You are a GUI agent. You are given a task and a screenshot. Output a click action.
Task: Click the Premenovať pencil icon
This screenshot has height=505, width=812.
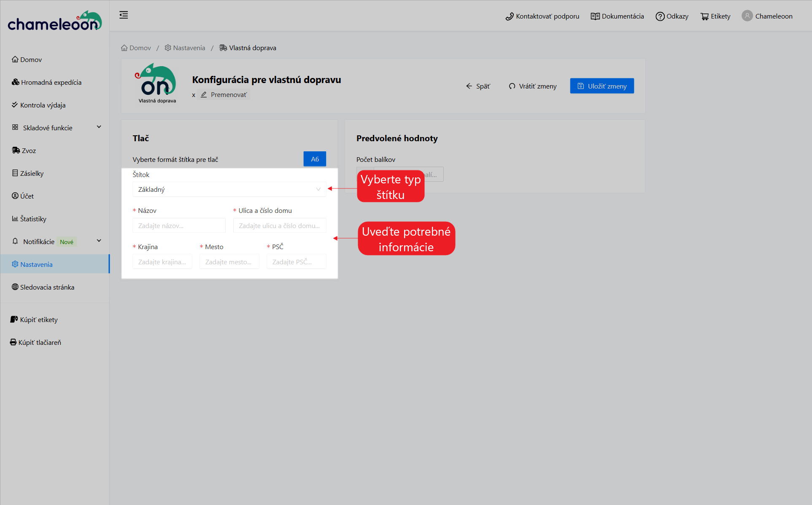tap(204, 94)
